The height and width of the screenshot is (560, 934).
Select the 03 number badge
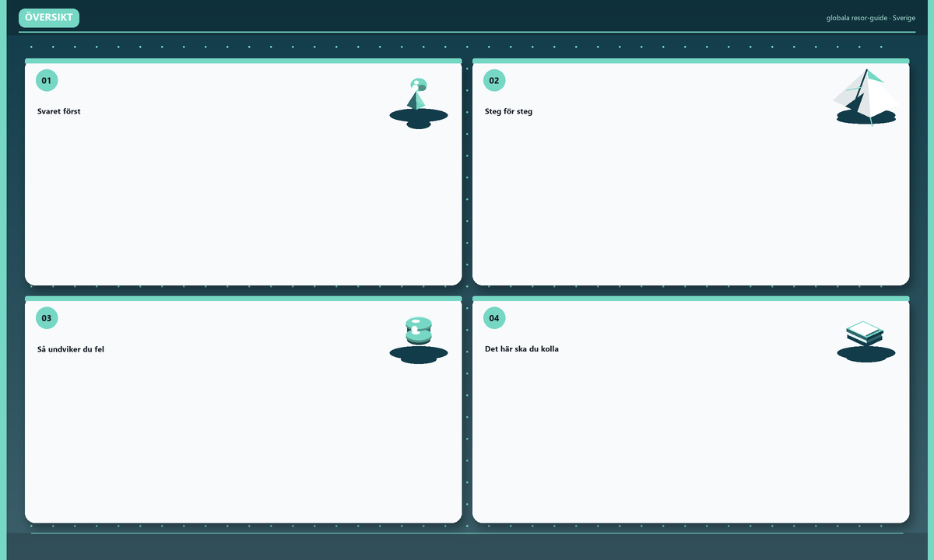(x=47, y=318)
